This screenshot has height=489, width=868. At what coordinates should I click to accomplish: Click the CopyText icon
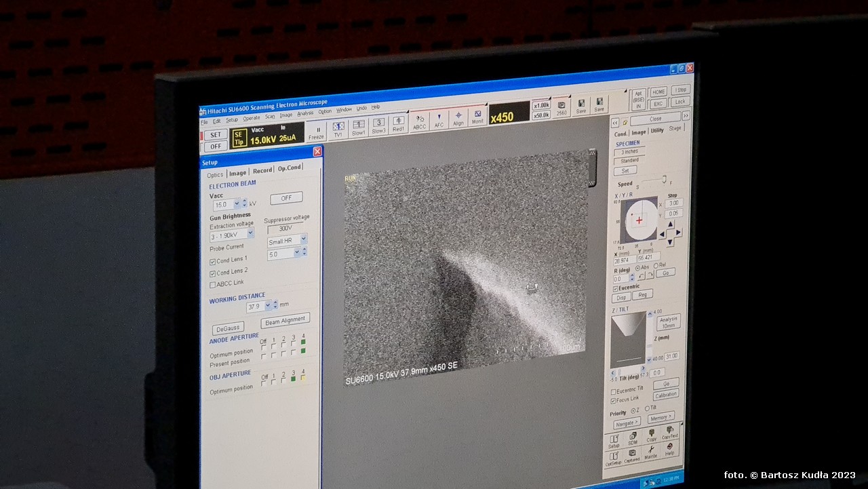670,432
